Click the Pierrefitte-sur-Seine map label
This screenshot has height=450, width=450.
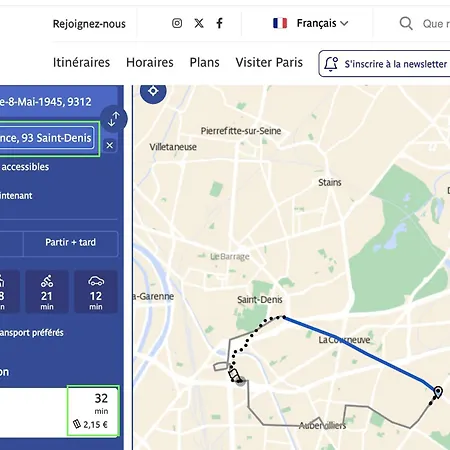pos(241,131)
